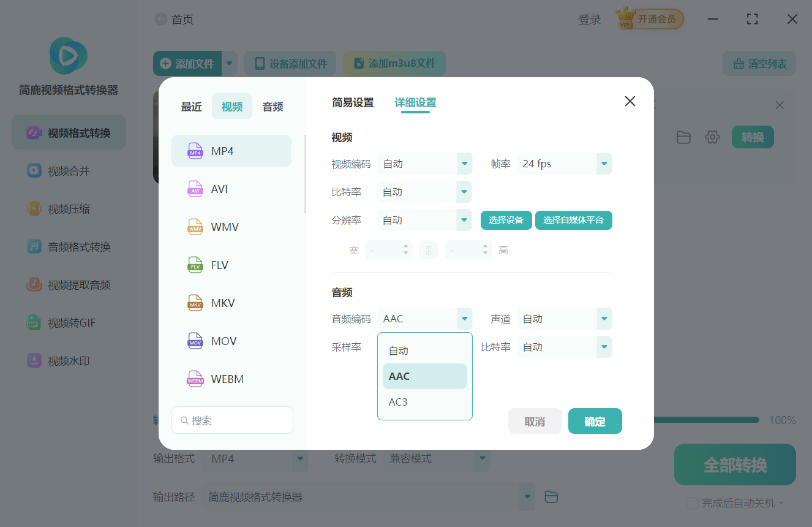Close the format settings dialog
This screenshot has height=527, width=812.
630,101
